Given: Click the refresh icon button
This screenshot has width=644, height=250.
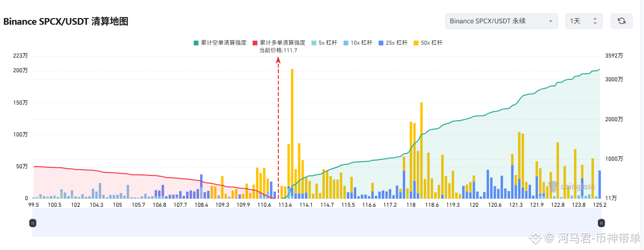Looking at the screenshot, I should 621,21.
